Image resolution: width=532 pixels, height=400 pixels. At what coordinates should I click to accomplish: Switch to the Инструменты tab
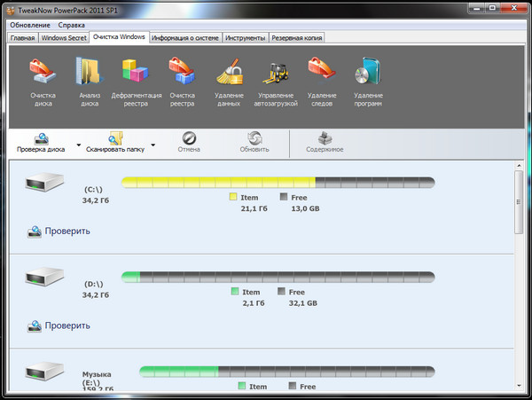pyautogui.click(x=246, y=38)
